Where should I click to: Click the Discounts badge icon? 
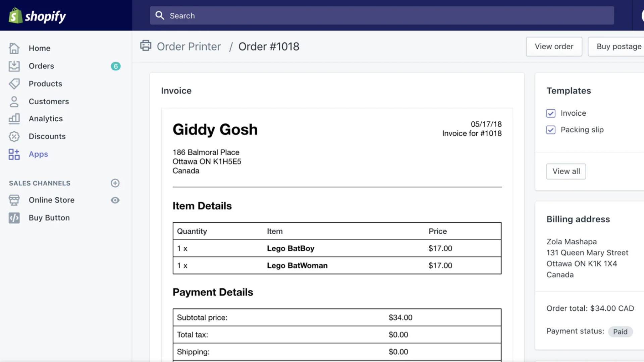[x=14, y=136]
